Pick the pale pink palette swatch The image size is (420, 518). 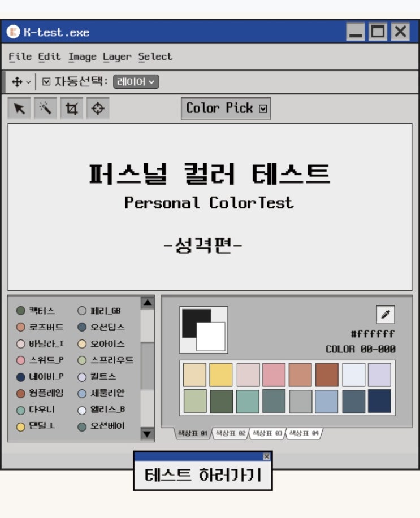248,375
